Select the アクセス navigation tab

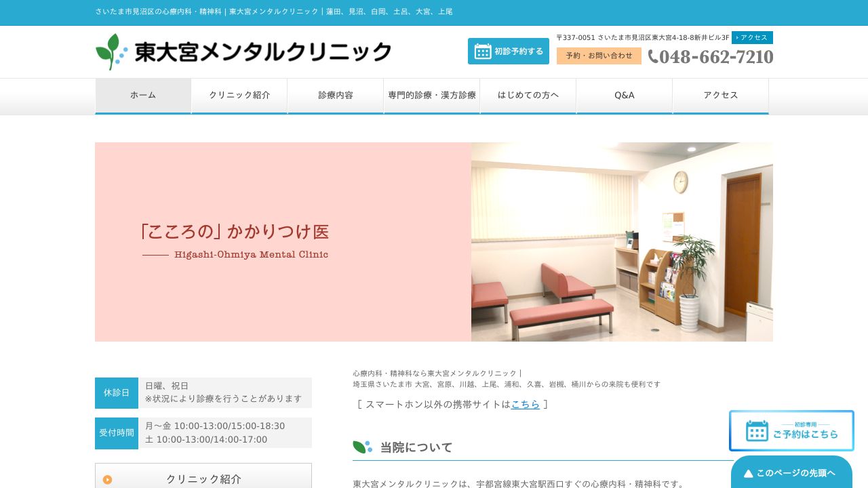pyautogui.click(x=720, y=95)
